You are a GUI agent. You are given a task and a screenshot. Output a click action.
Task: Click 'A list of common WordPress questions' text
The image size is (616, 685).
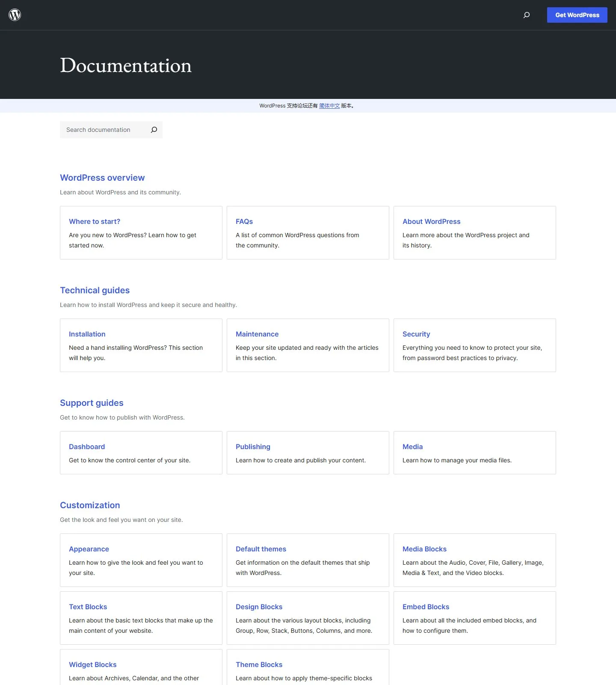click(x=297, y=240)
